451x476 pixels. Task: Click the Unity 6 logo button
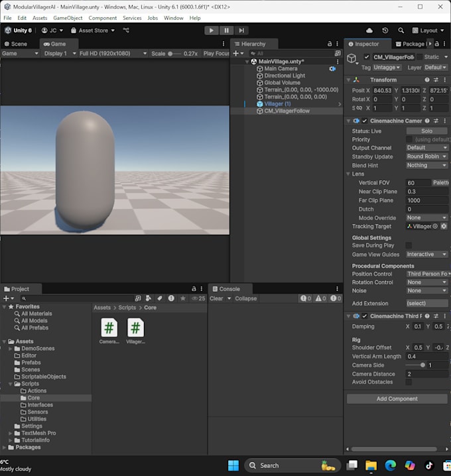point(18,30)
